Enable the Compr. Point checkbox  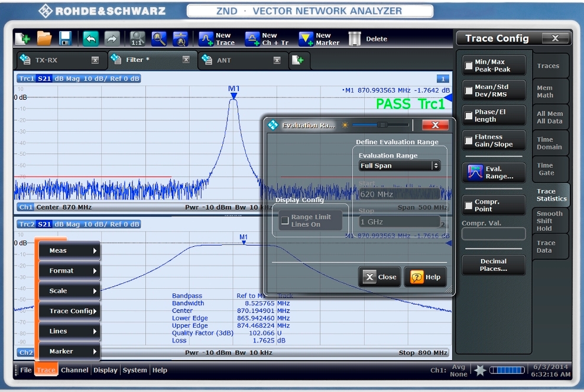click(469, 205)
